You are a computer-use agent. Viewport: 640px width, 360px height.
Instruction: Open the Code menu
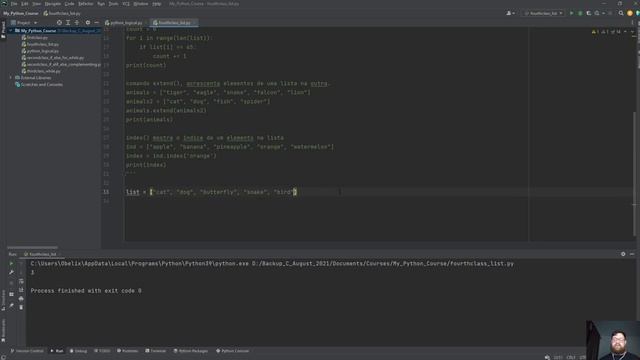[69, 4]
